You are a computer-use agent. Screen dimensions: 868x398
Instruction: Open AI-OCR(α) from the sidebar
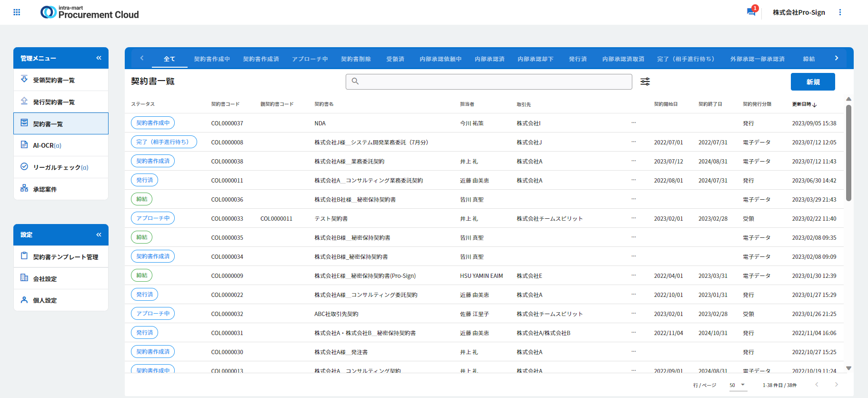(x=61, y=145)
